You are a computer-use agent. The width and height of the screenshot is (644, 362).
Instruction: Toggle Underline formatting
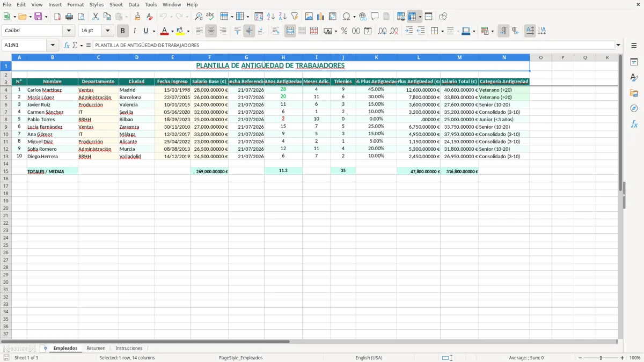pyautogui.click(x=145, y=31)
